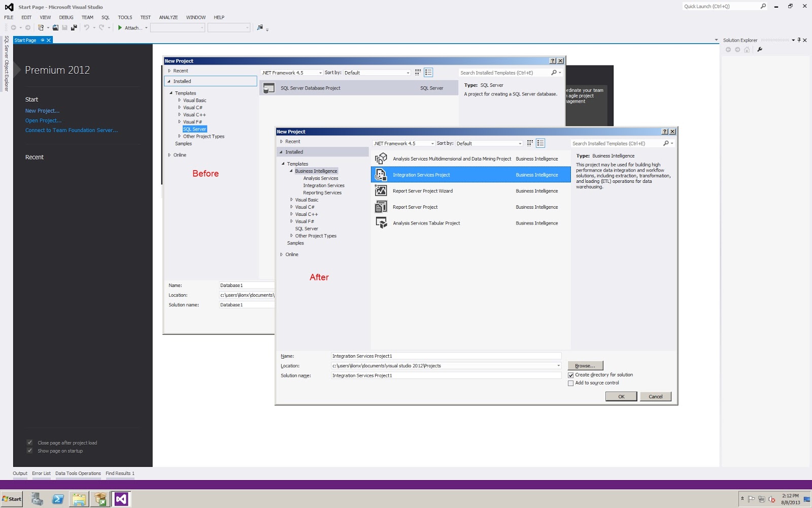Open the DEBUG menu
This screenshot has height=508, width=812.
[66, 17]
